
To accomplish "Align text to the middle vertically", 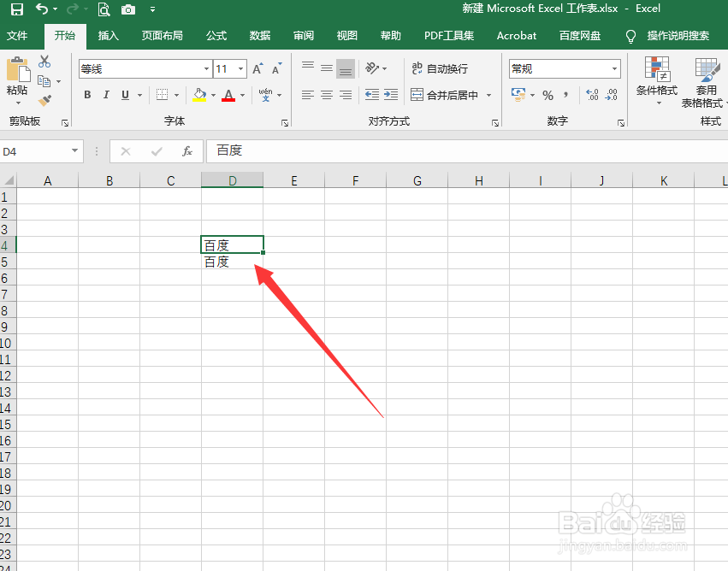I will coord(327,68).
